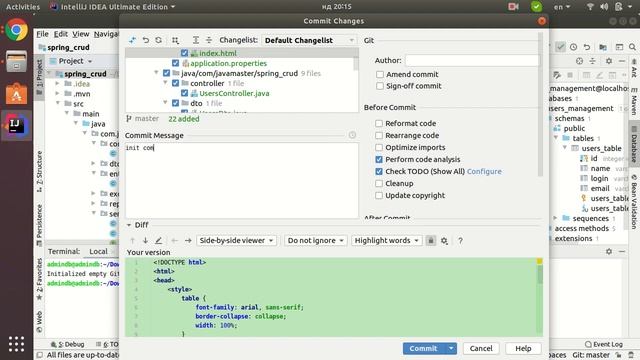Open Terminal panel settings gear

(x=609, y=251)
